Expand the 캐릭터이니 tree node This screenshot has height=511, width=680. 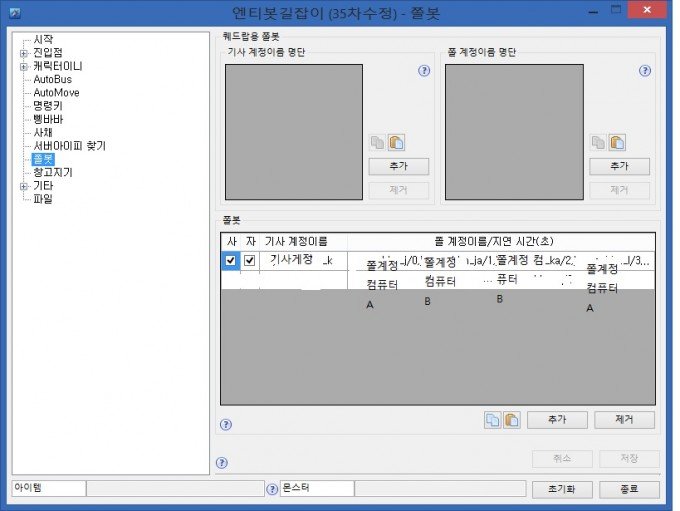(24, 66)
